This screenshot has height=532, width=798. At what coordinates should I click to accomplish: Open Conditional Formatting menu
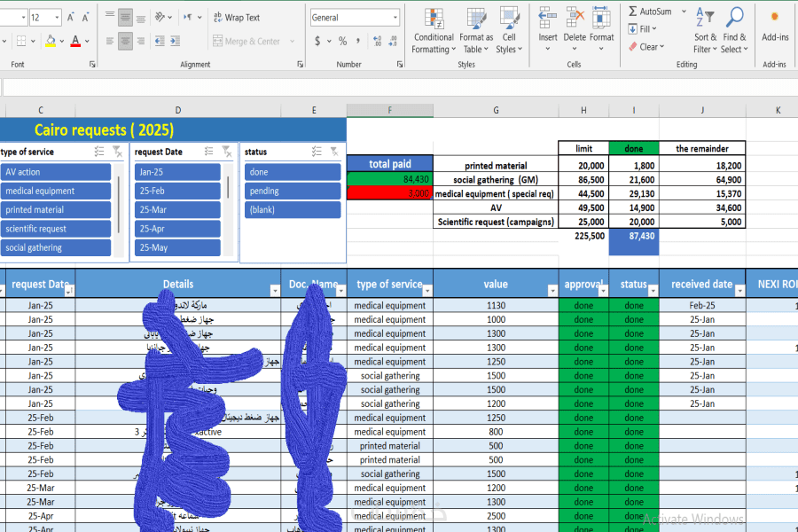[434, 31]
